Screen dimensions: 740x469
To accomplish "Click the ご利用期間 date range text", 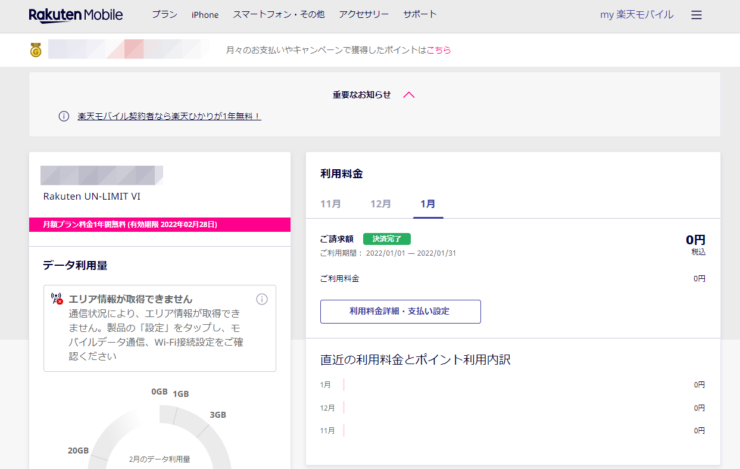I will click(388, 253).
